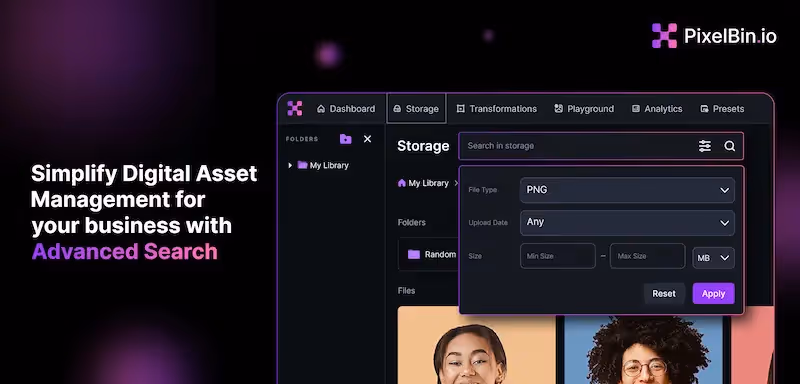Close the Folders panel with X
The width and height of the screenshot is (800, 384).
coord(367,139)
